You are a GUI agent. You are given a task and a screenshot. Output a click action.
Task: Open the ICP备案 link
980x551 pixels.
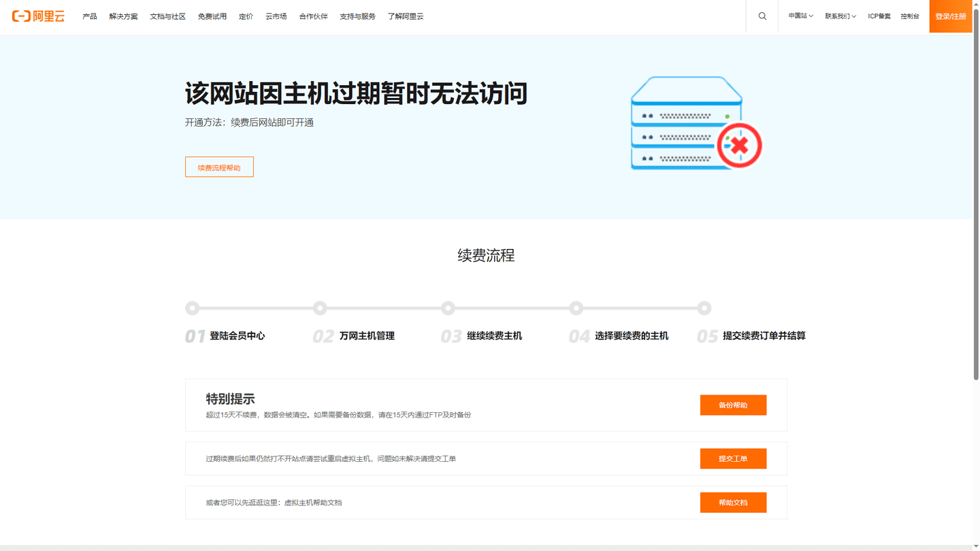(x=879, y=16)
